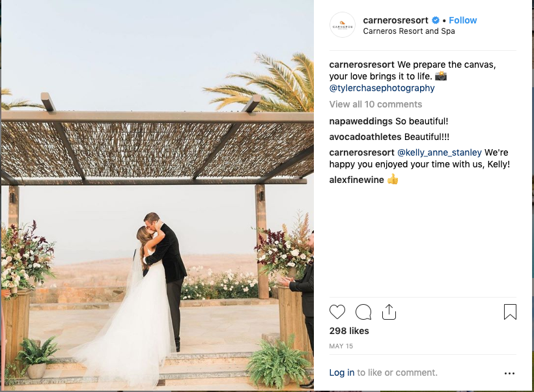534x392 pixels.
Task: Save the post with the bookmark icon
Action: [x=510, y=312]
